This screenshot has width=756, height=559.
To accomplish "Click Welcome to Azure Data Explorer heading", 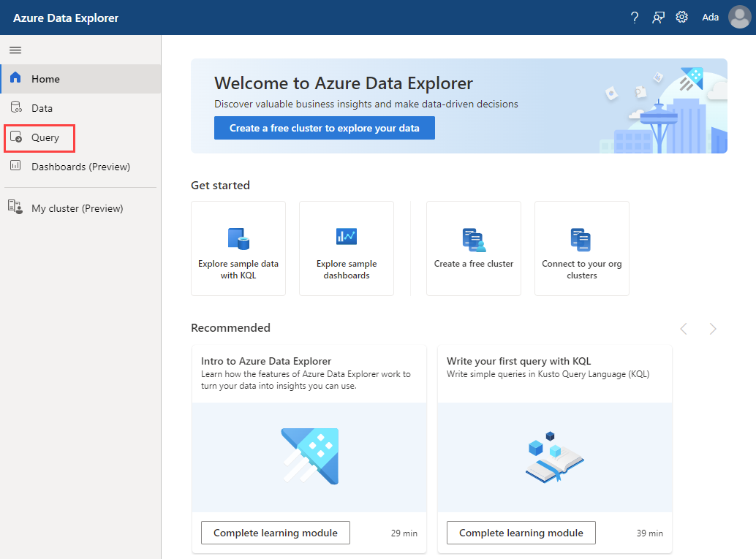I will coord(344,83).
